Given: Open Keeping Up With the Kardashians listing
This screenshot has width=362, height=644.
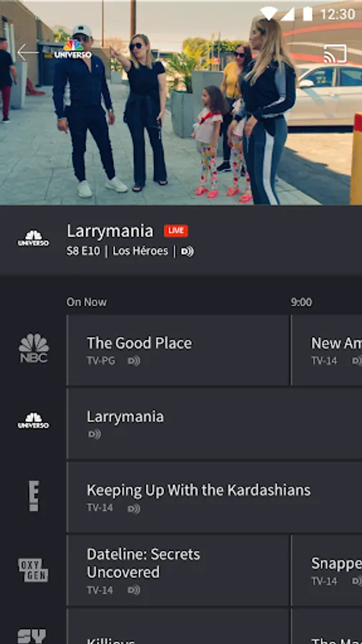Looking at the screenshot, I should (215, 497).
